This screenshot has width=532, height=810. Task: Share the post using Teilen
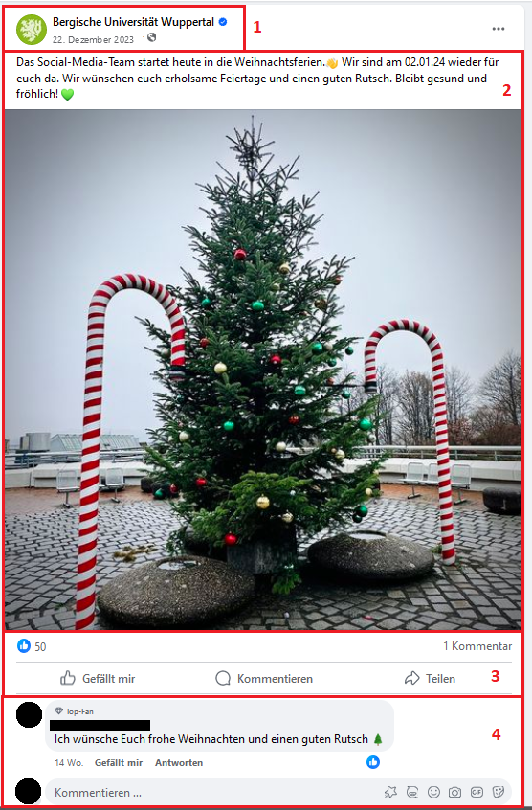click(x=430, y=678)
